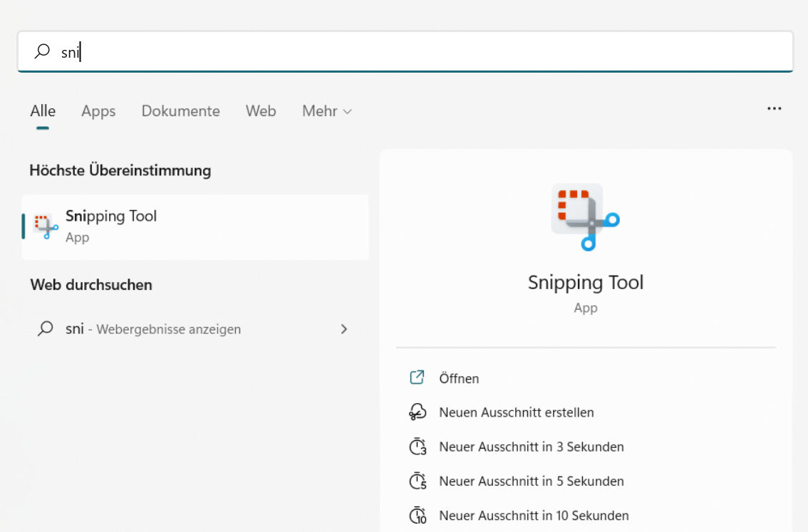Switch to the Web tab
Image resolution: width=808 pixels, height=532 pixels.
click(x=261, y=110)
